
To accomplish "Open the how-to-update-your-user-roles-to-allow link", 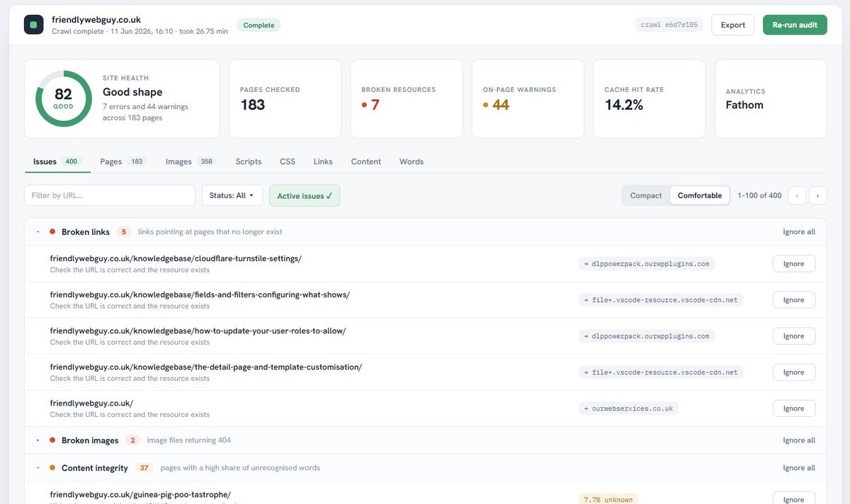I will [198, 331].
